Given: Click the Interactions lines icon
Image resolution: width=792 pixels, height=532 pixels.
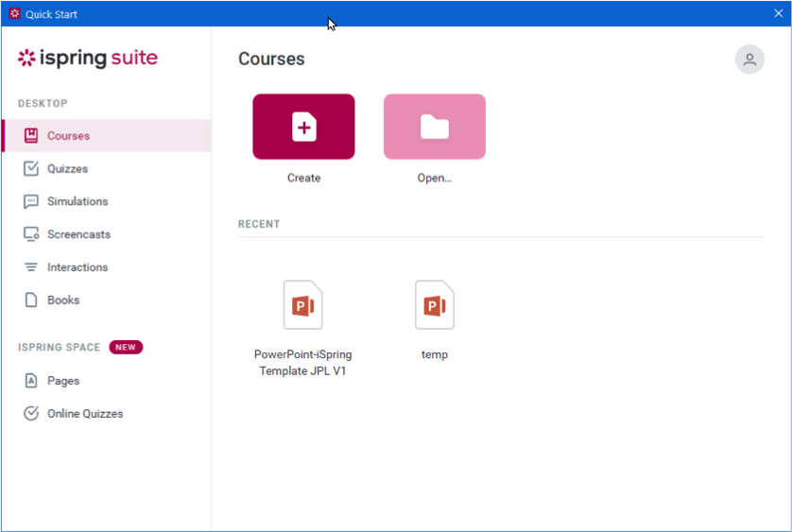Looking at the screenshot, I should 31,267.
